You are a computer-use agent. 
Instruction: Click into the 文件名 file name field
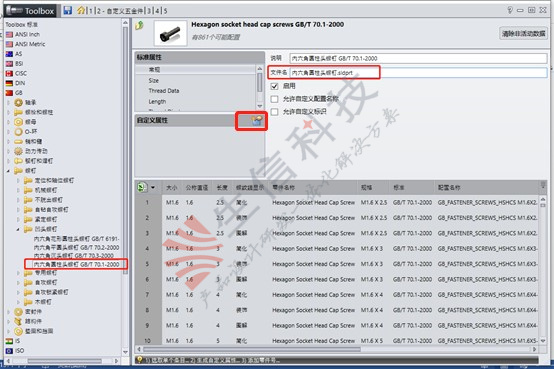click(x=418, y=72)
